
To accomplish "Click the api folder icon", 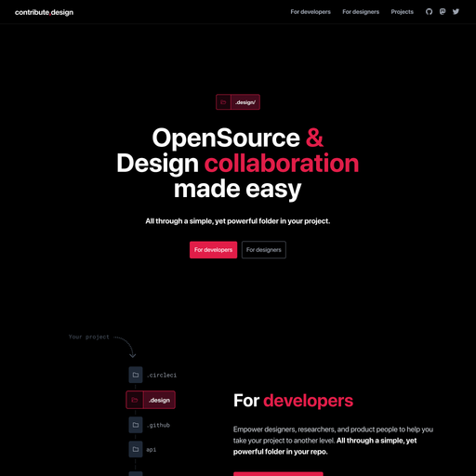I will pyautogui.click(x=136, y=449).
